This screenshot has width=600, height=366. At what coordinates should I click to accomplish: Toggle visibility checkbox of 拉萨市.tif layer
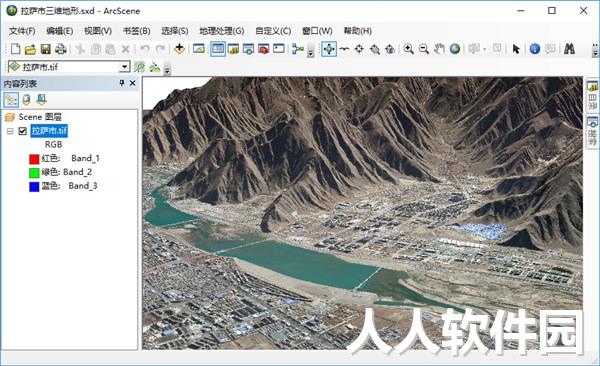pos(23,131)
